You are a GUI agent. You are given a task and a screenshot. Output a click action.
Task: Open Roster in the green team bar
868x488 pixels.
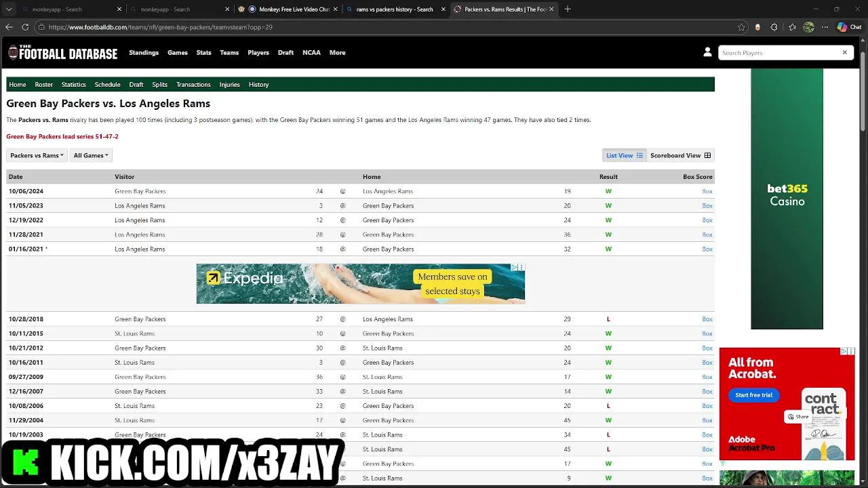pos(44,85)
